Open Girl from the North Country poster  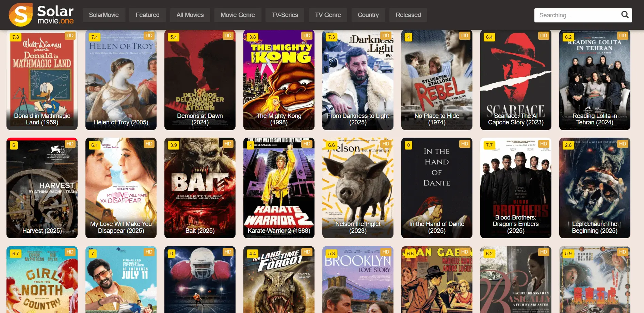[42, 279]
